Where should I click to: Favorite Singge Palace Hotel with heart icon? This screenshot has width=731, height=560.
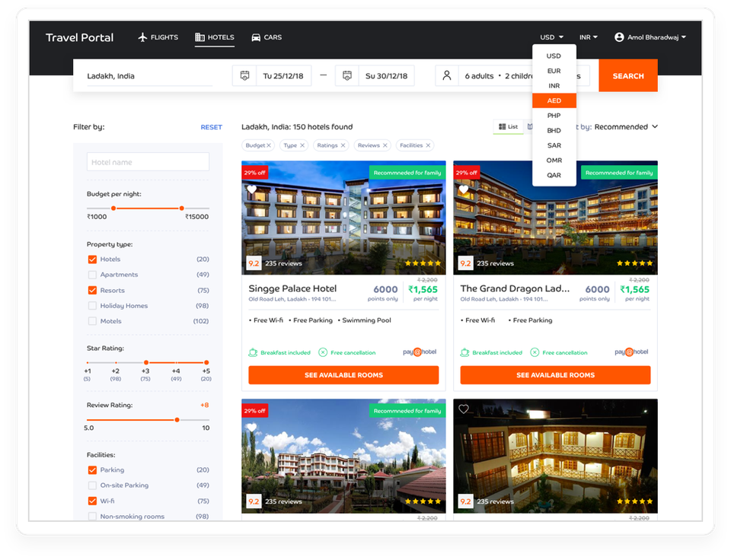coord(251,190)
